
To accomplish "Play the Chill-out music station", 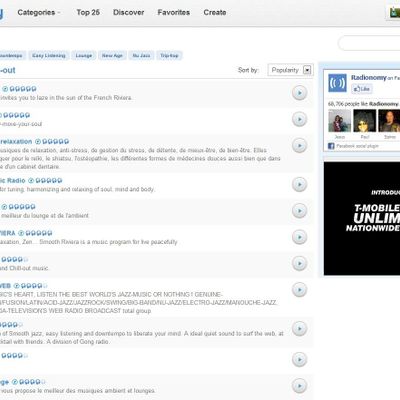I will 299,263.
